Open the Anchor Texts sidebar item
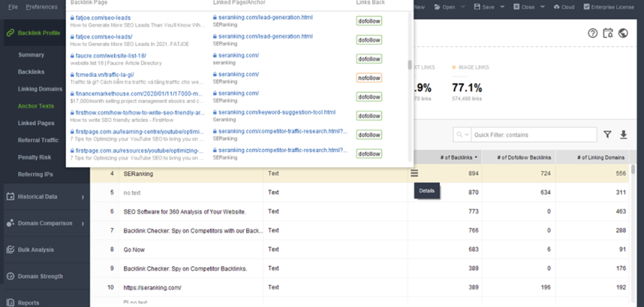This screenshot has height=307, width=644. (x=36, y=106)
